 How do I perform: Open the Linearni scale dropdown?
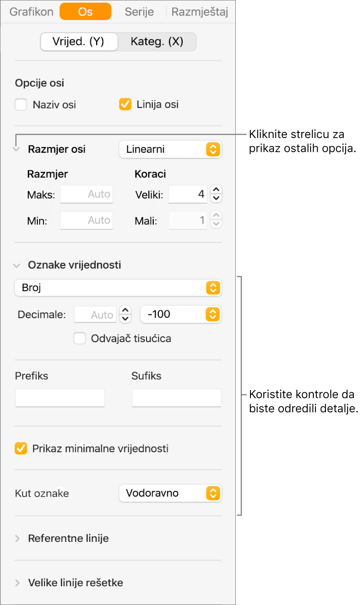pyautogui.click(x=170, y=150)
